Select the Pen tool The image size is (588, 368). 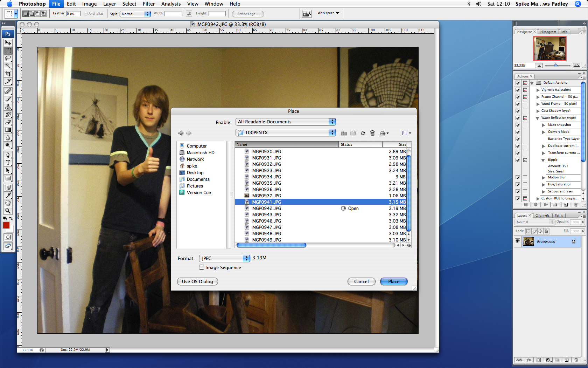click(x=8, y=155)
